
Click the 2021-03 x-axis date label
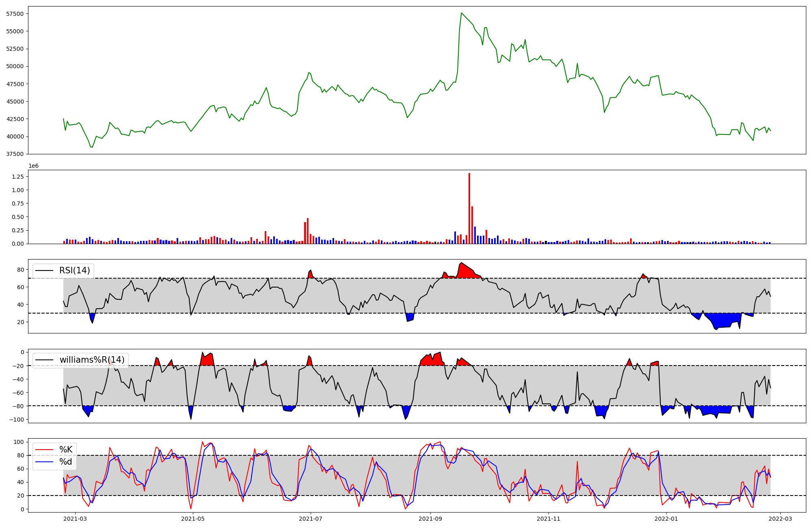75,518
